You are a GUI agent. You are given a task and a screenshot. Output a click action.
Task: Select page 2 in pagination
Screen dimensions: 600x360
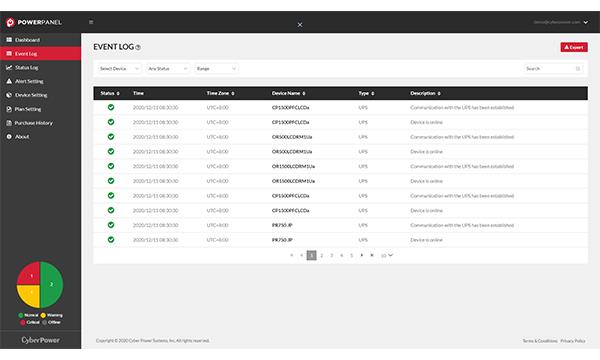[321, 255]
